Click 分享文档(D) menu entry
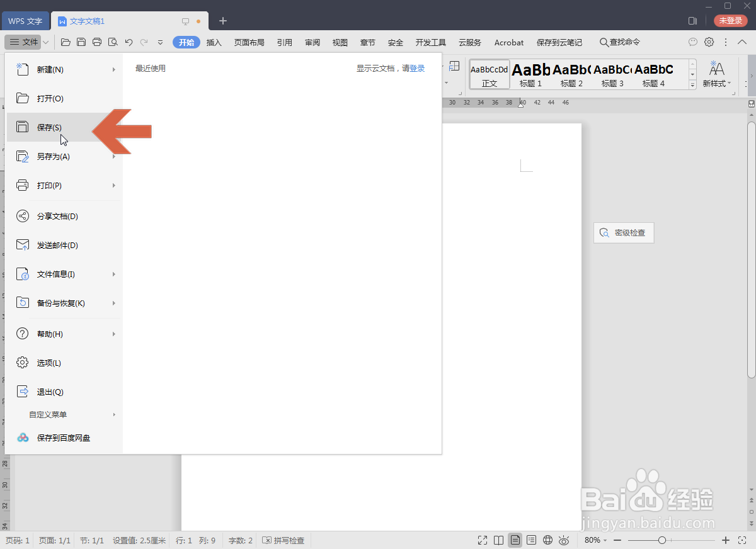 (64, 216)
